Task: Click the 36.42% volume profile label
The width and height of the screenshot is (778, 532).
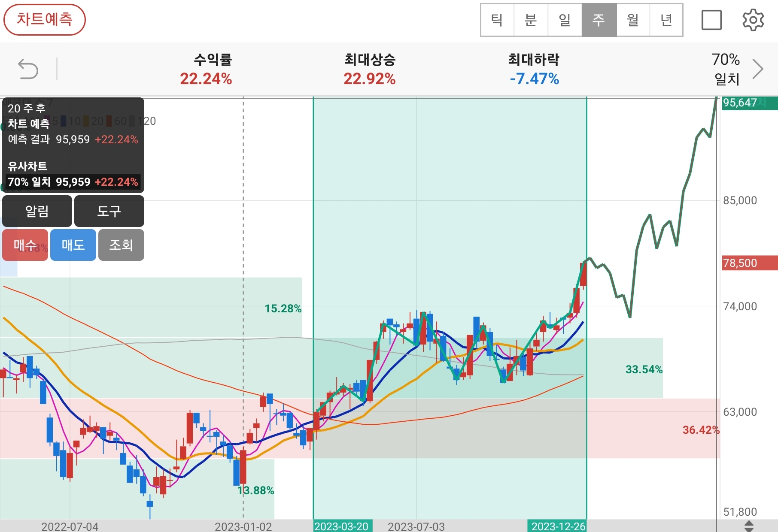Action: (x=701, y=430)
